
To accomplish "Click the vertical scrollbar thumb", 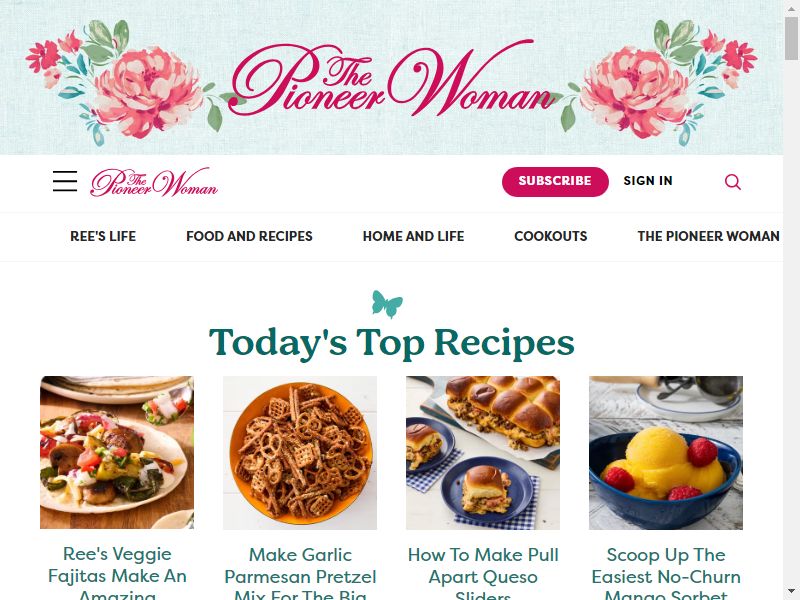I will click(x=792, y=38).
